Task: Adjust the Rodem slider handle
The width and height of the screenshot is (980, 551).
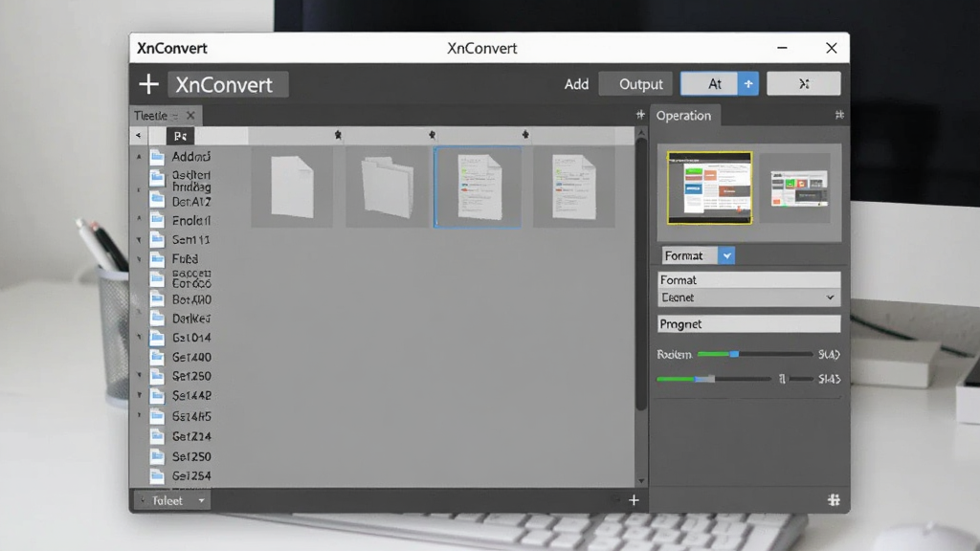Action: coord(735,354)
